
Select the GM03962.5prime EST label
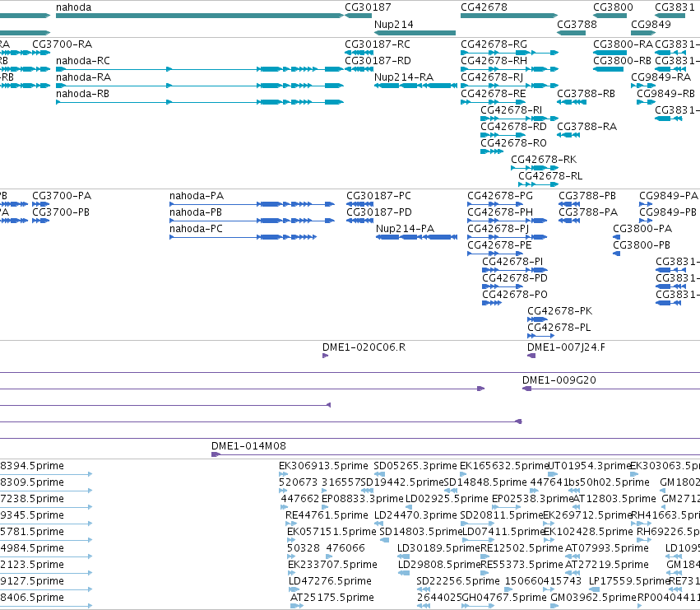point(593,598)
